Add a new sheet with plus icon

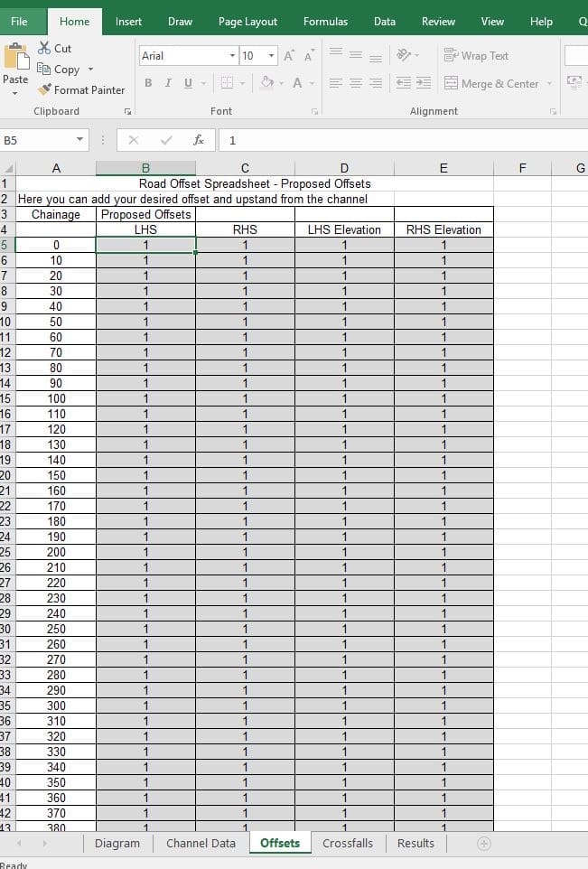(x=484, y=844)
